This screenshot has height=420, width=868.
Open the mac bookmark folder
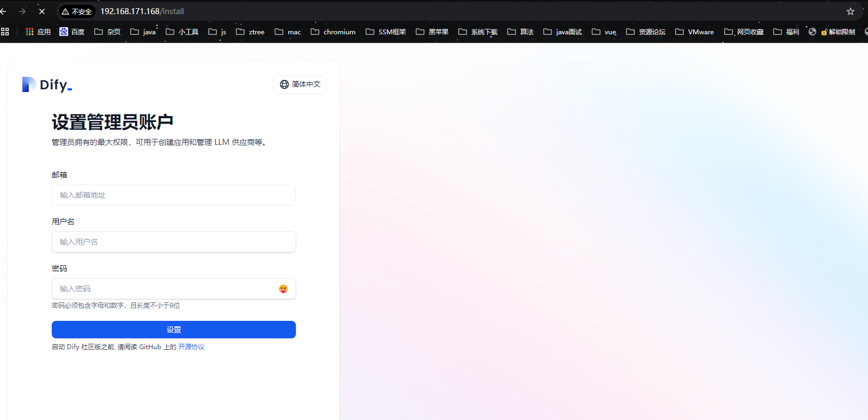[288, 32]
